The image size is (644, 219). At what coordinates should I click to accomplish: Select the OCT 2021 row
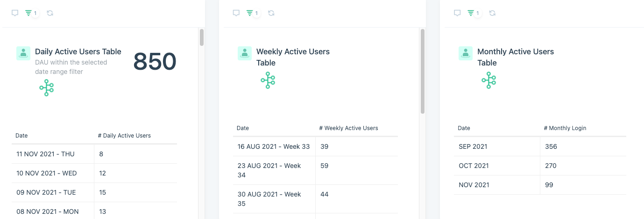[540, 166]
